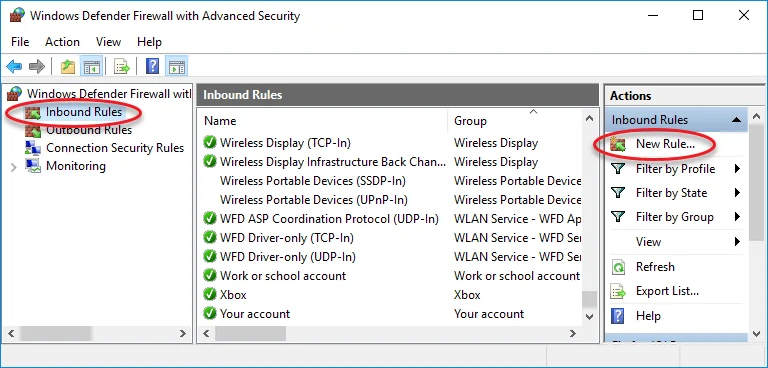Open the File menu

coord(20,42)
